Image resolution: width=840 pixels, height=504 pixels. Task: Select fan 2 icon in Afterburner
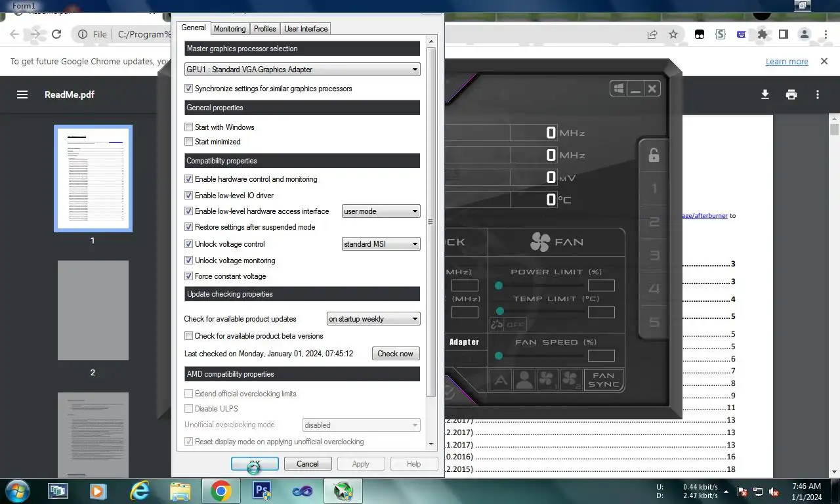(571, 379)
